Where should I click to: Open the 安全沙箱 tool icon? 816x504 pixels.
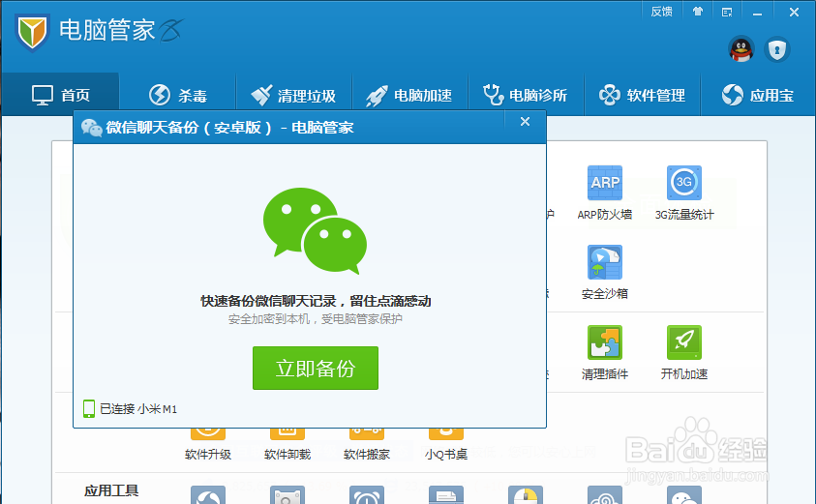tap(605, 262)
